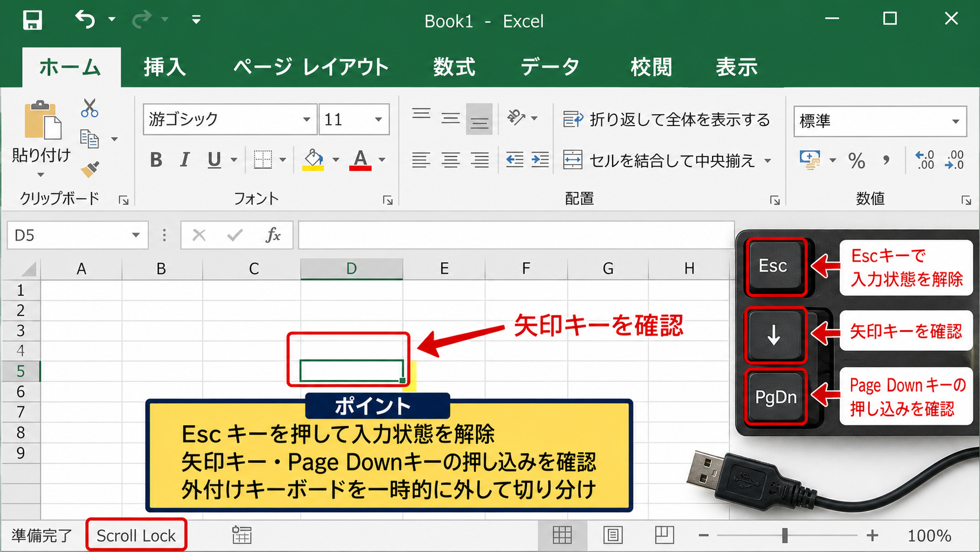Apply percent style to cell
This screenshot has width=980, height=552.
[x=856, y=160]
